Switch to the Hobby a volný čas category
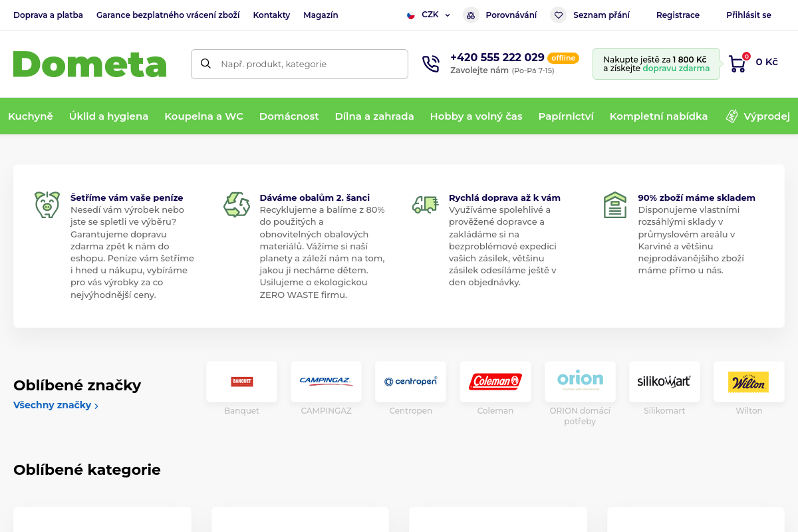Viewport: 798px width, 532px height. pyautogui.click(x=476, y=116)
